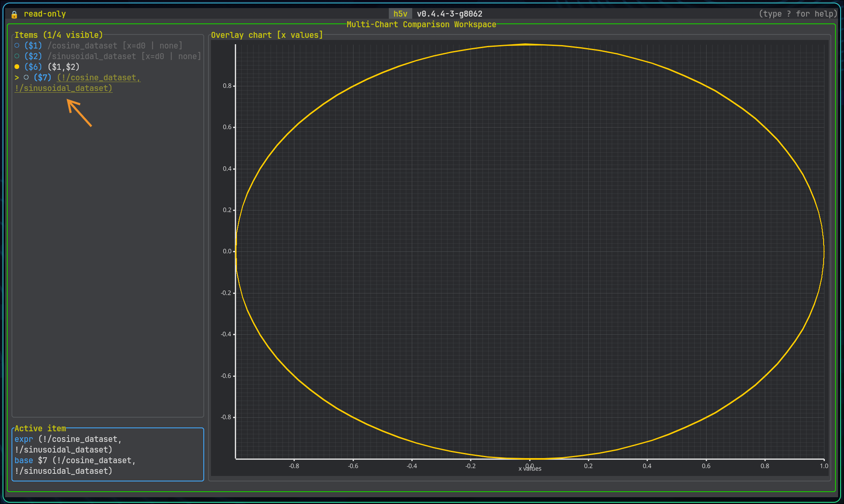Click the (type ? for help) hint
Screen dimensions: 844x504
pyautogui.click(x=798, y=14)
